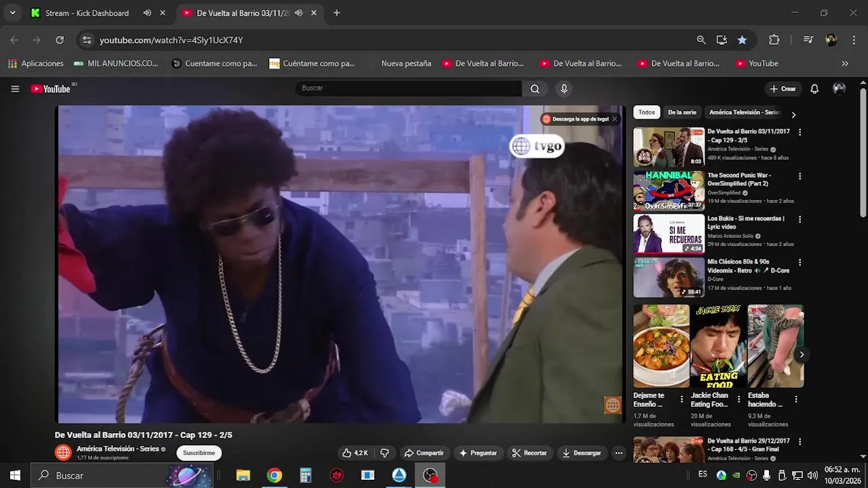Click the Recortar button

tap(529, 453)
